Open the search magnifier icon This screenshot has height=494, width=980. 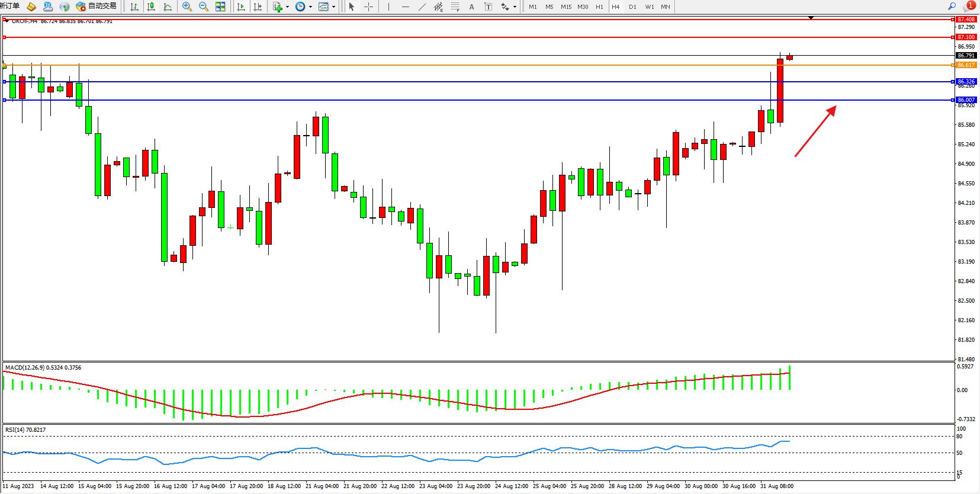(x=952, y=7)
